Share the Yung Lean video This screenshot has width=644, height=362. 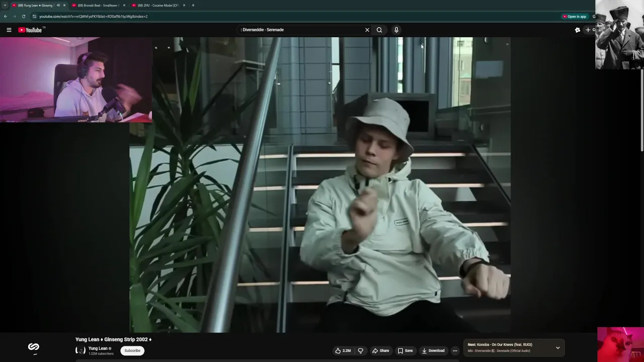[380, 351]
